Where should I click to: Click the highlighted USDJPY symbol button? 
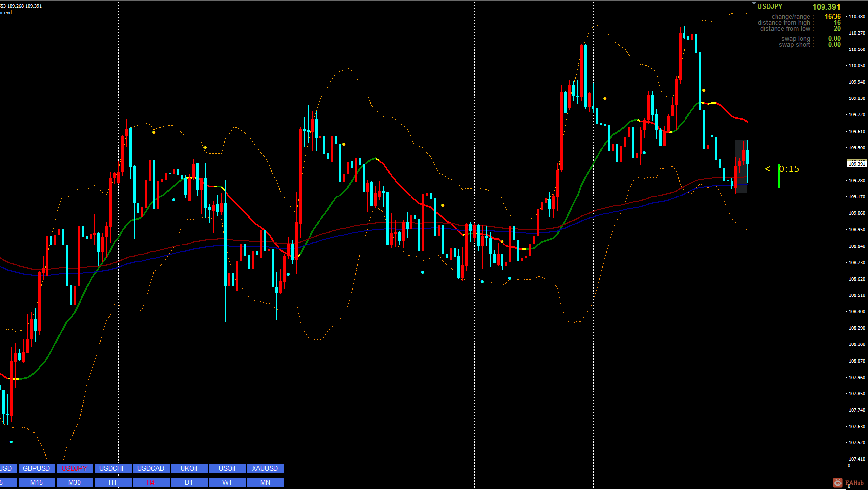coord(75,468)
